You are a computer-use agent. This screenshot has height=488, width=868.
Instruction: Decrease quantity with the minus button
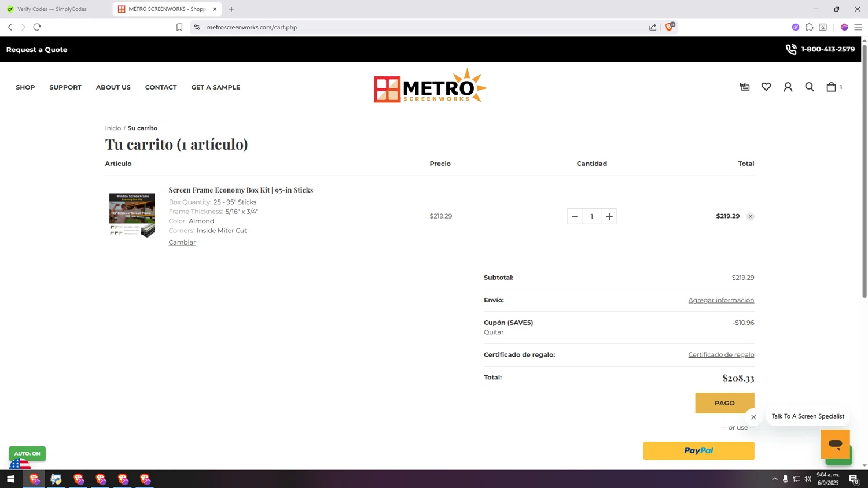click(574, 216)
